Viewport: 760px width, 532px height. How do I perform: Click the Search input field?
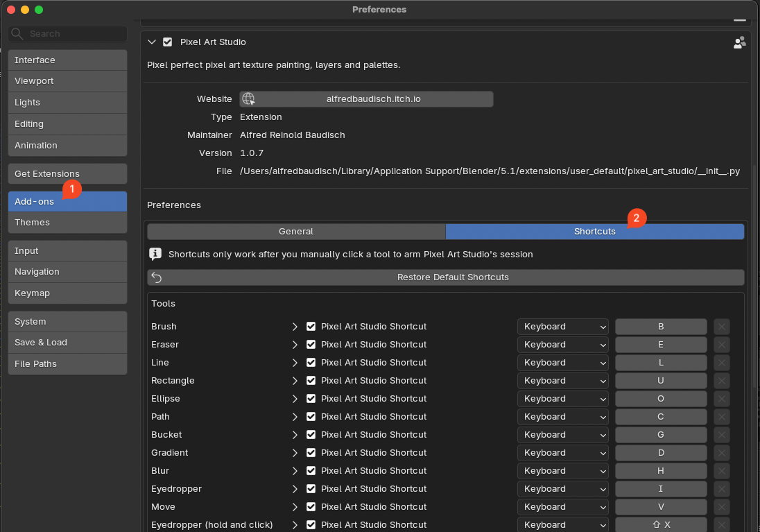click(67, 33)
